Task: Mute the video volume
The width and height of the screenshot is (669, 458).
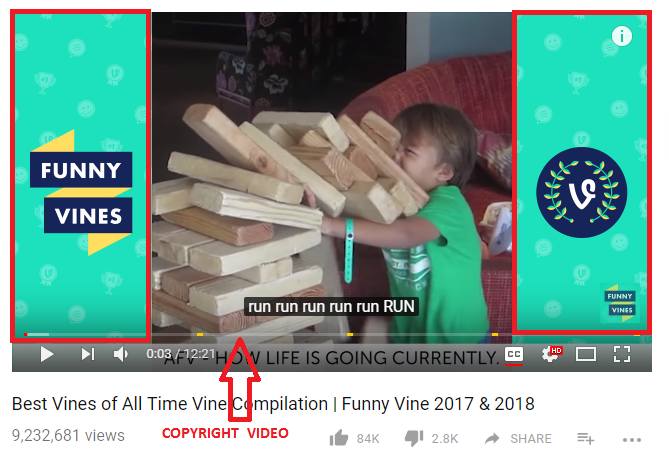Action: click(x=121, y=354)
